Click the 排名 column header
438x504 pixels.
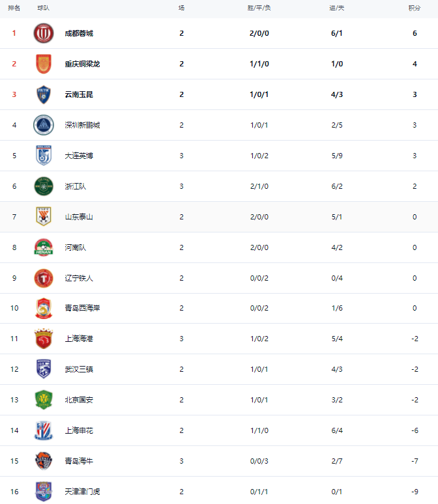point(14,8)
